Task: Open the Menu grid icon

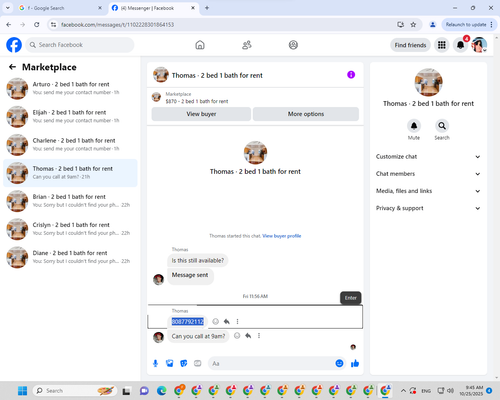Action: [442, 45]
